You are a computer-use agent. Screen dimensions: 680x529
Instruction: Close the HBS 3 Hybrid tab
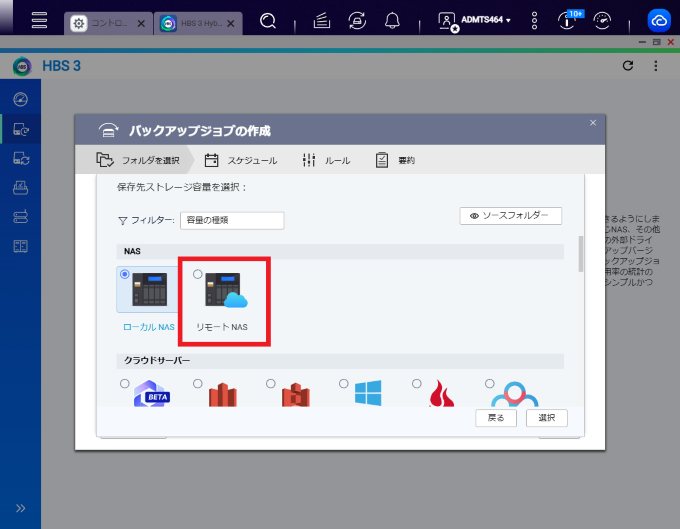click(231, 23)
